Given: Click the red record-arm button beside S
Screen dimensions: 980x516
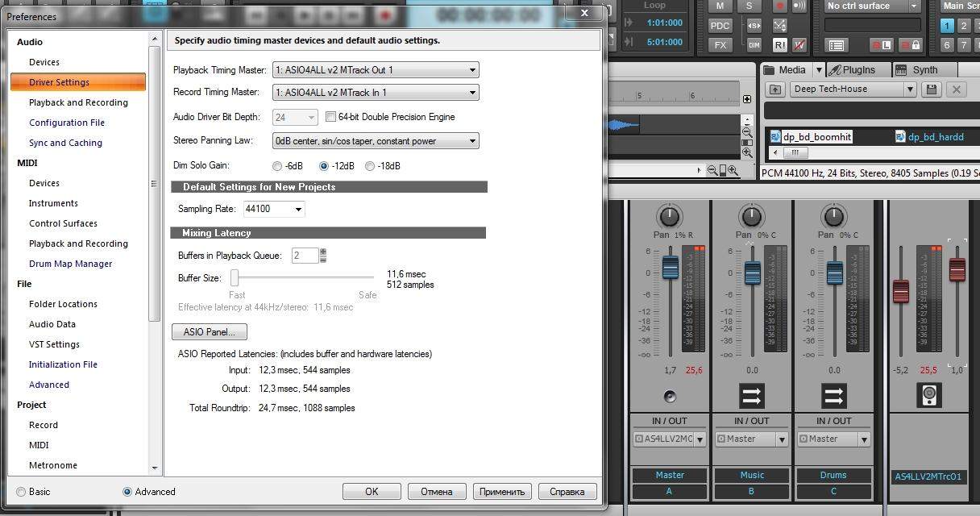Looking at the screenshot, I should click(779, 6).
